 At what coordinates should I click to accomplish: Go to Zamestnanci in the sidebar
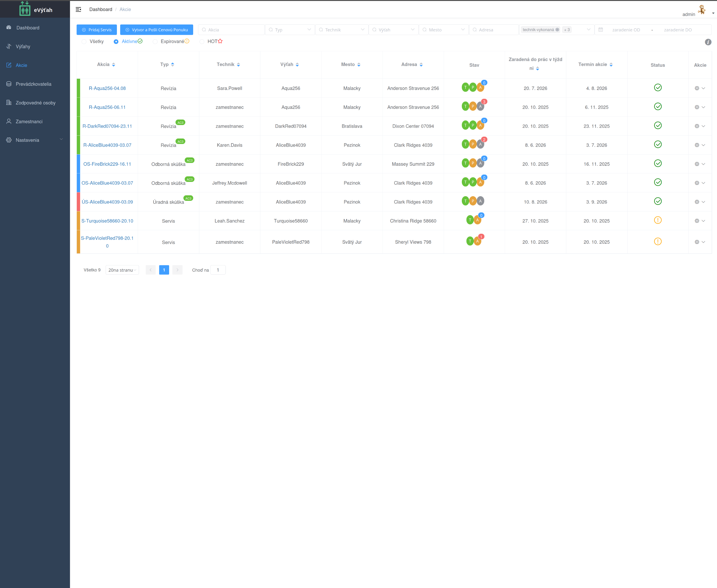pos(29,122)
